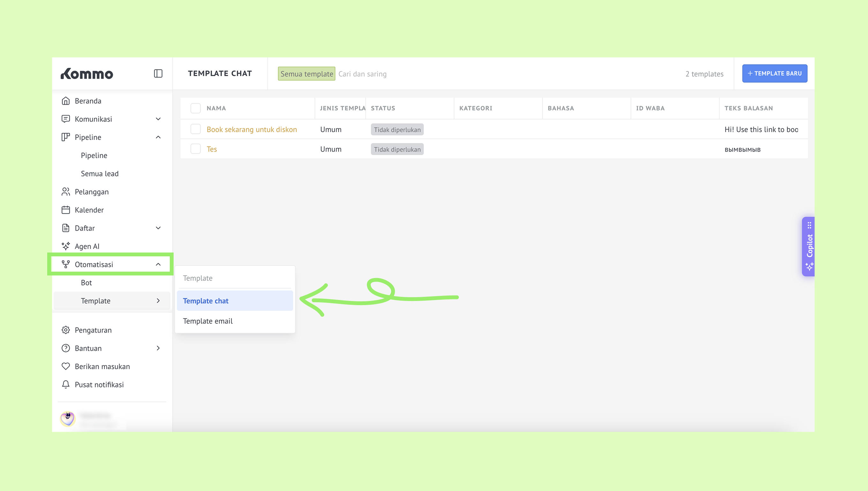Open the Copilot side tab
868x491 pixels.
[x=809, y=246]
